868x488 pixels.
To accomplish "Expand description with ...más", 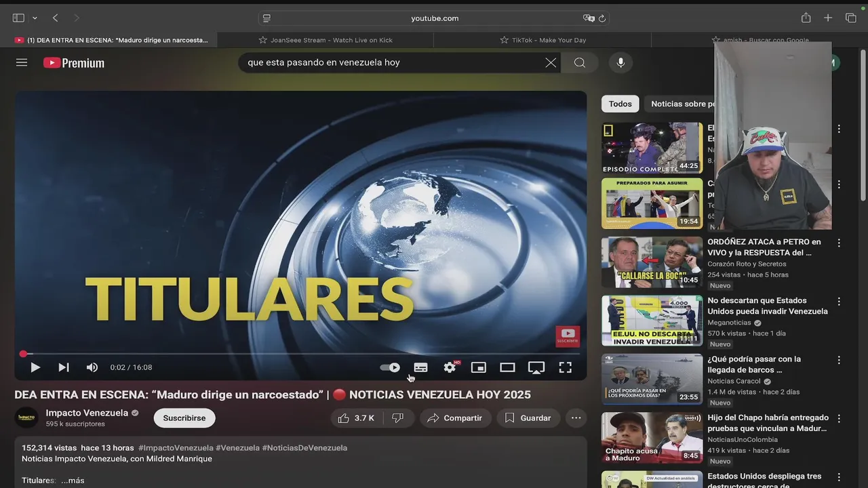I will pos(73,481).
